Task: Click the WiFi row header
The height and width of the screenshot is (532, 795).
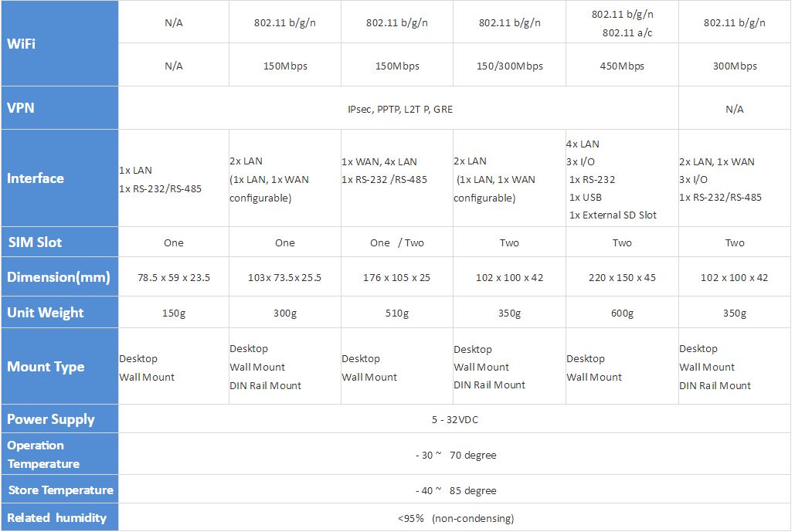Action: click(x=59, y=43)
